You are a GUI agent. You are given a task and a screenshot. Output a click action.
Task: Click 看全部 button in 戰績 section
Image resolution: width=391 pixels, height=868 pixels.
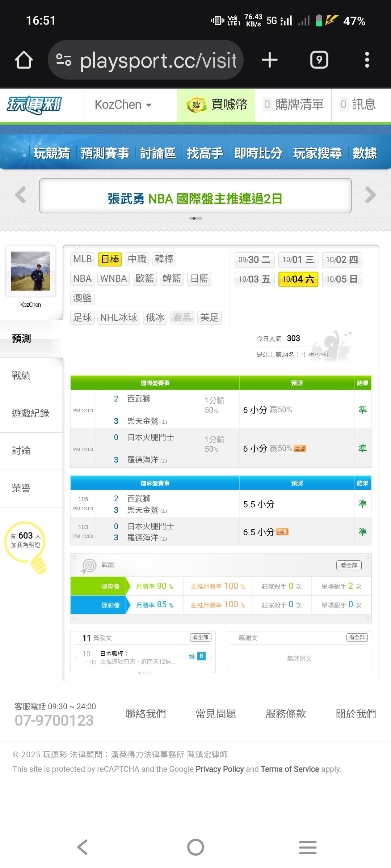[349, 565]
